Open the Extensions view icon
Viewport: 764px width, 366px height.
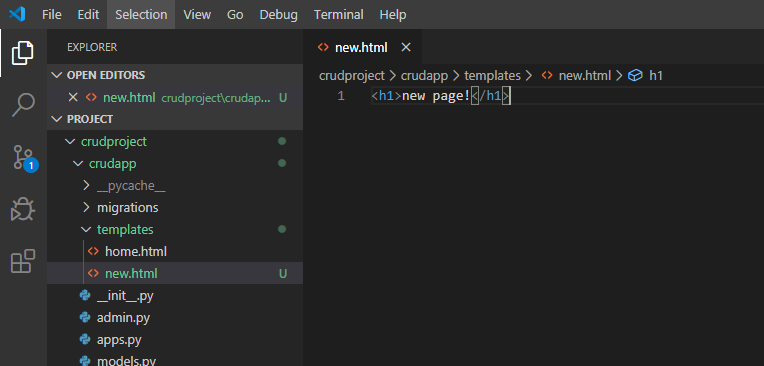[x=23, y=261]
